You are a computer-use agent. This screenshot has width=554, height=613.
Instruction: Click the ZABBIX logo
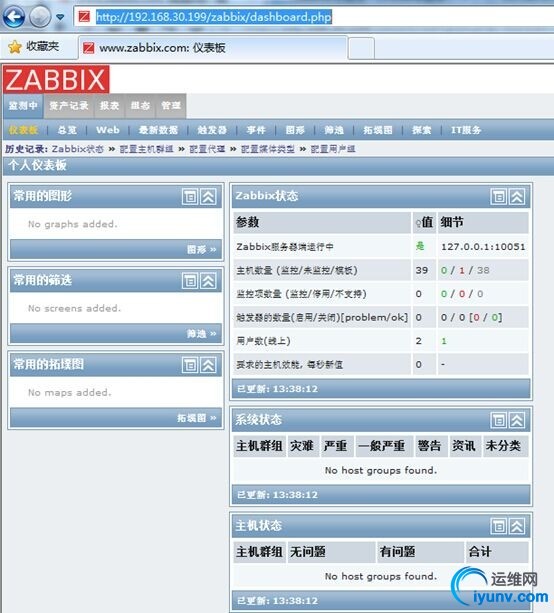[56, 80]
